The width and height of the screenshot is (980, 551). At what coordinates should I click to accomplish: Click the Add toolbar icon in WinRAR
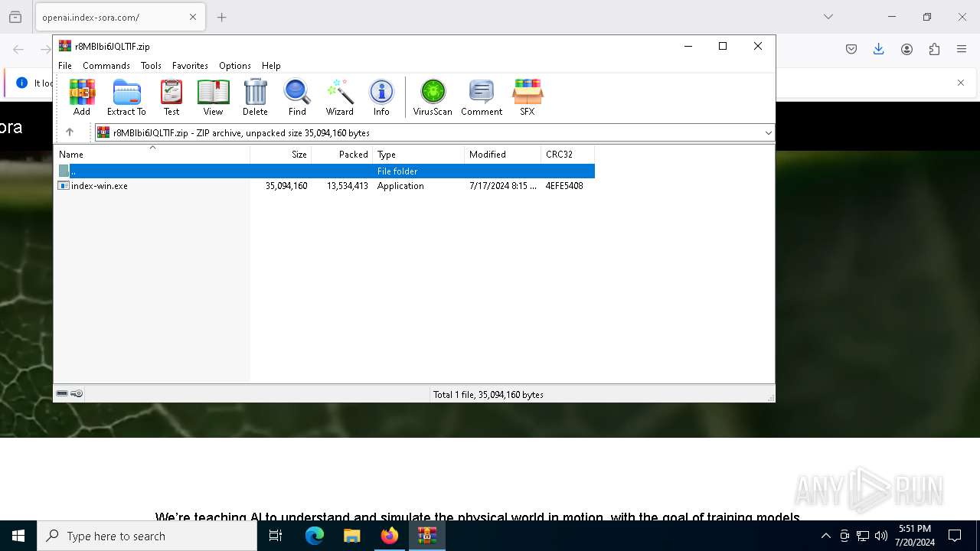tap(82, 97)
